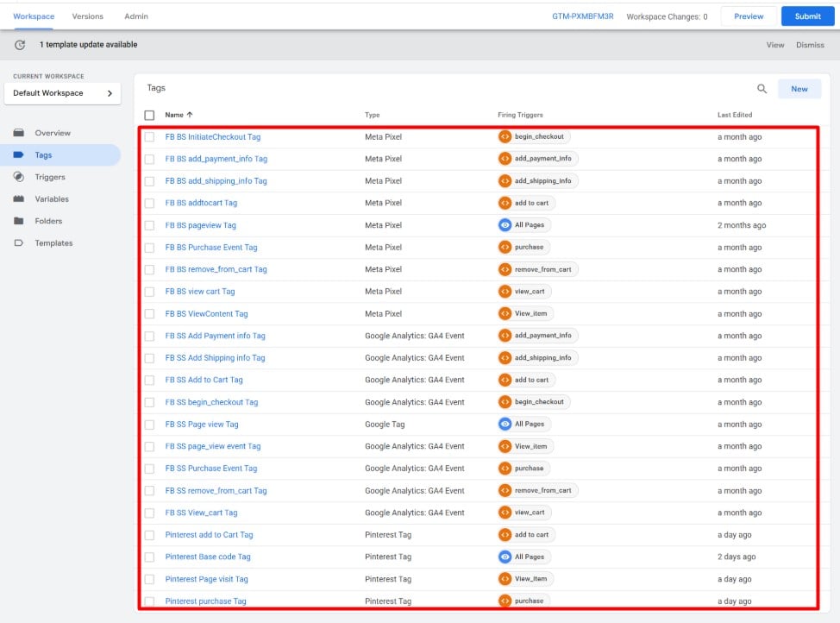Open FB BS addtocart Tag
Screen dimensions: 840x623
[x=201, y=203]
